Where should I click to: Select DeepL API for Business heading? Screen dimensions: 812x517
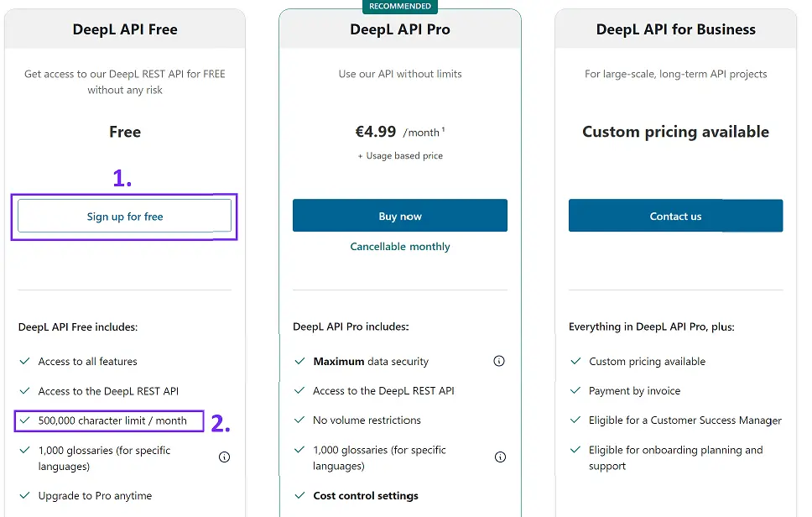pos(676,29)
